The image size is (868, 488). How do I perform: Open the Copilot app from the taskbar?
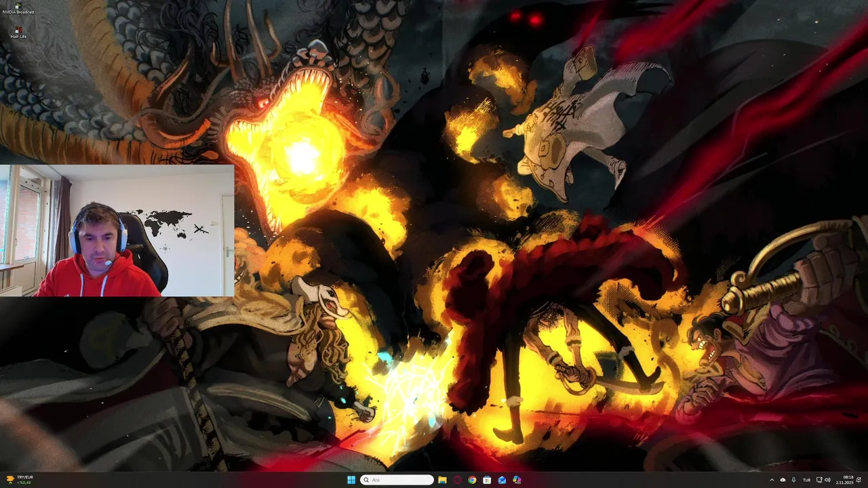[517, 480]
